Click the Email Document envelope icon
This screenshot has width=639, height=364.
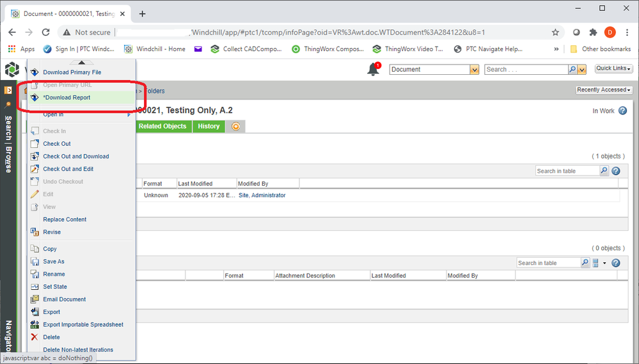tap(35, 299)
